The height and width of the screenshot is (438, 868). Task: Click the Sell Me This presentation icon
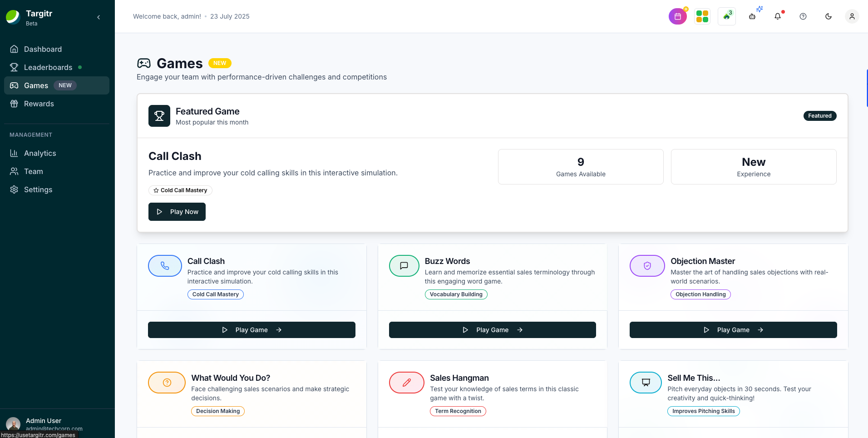tap(646, 383)
